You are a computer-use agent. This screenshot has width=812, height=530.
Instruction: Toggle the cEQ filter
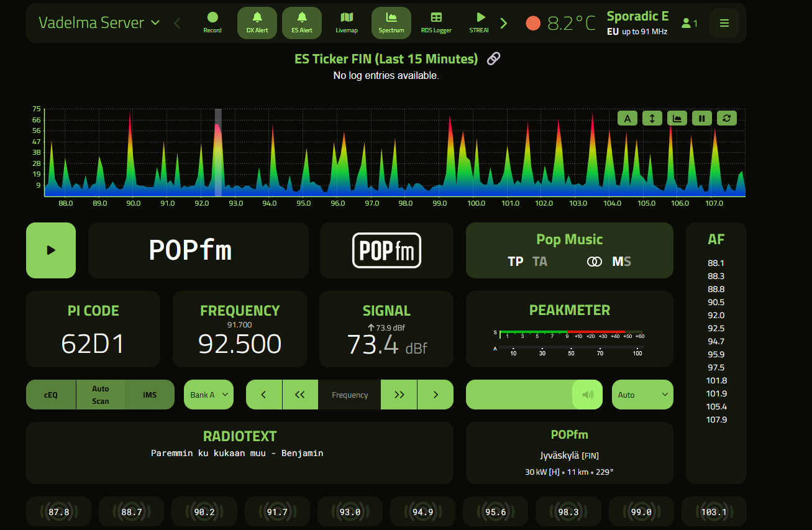pyautogui.click(x=51, y=395)
